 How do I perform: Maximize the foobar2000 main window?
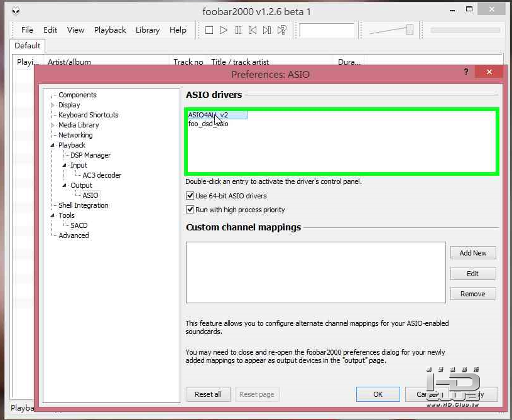[x=469, y=9]
